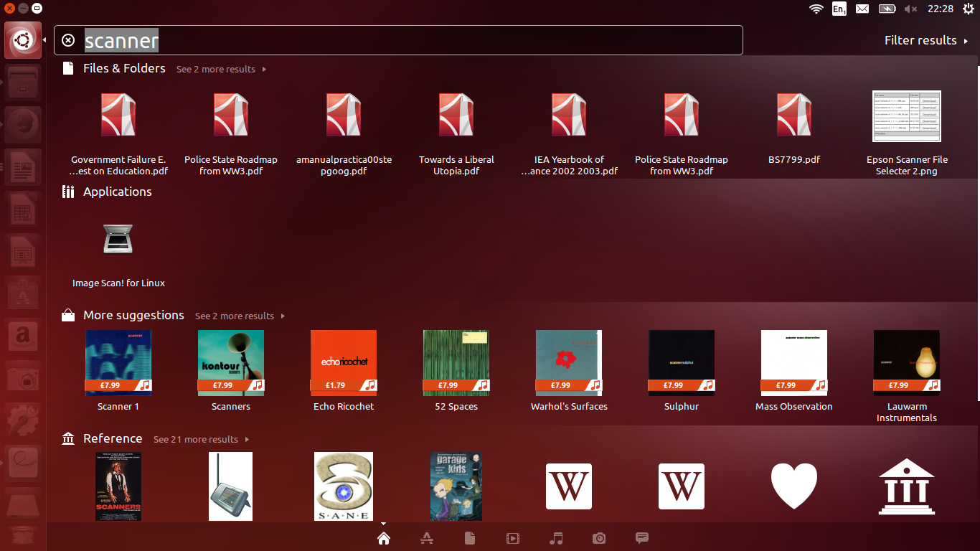Open Towards a Liberal Utopia.pdf
This screenshot has height=551, width=980.
point(456,133)
